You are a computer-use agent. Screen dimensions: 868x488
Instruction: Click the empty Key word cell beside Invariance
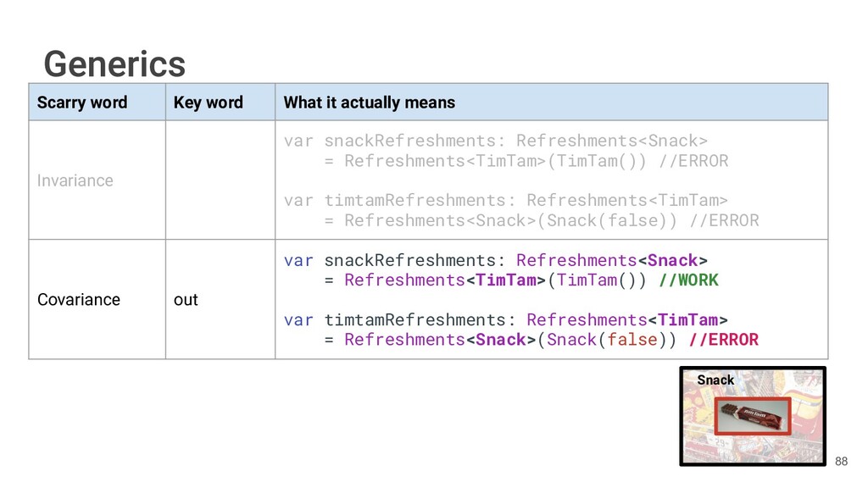(x=220, y=180)
